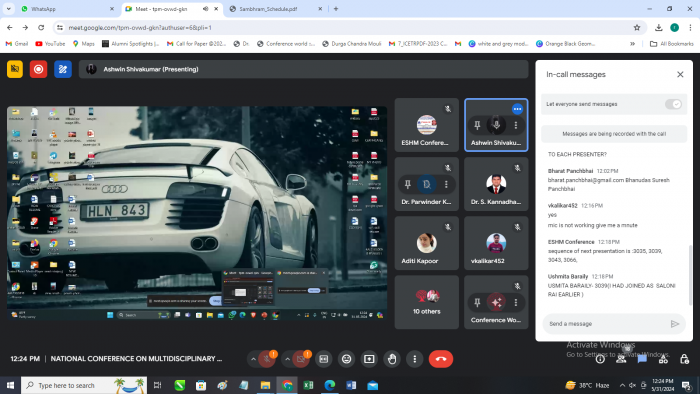700x394 pixels.
Task: Leave the call with red hang-up button
Action: click(x=441, y=359)
